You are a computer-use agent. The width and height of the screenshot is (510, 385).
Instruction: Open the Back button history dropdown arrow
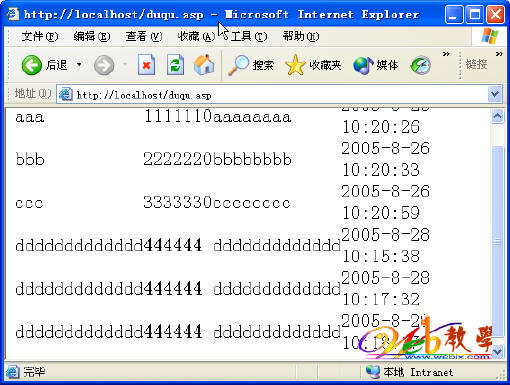click(79, 64)
